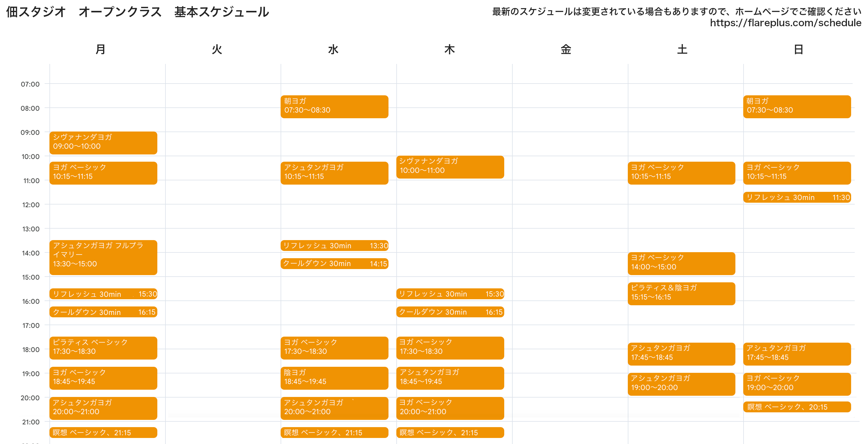Select Saturday's ヨガ ベーシック 14:00 class

pos(681,263)
